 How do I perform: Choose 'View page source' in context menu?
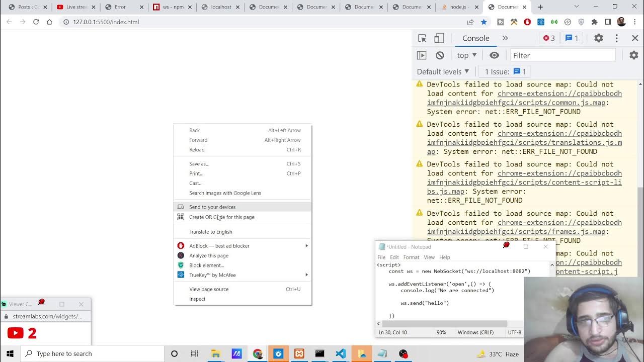click(x=209, y=289)
